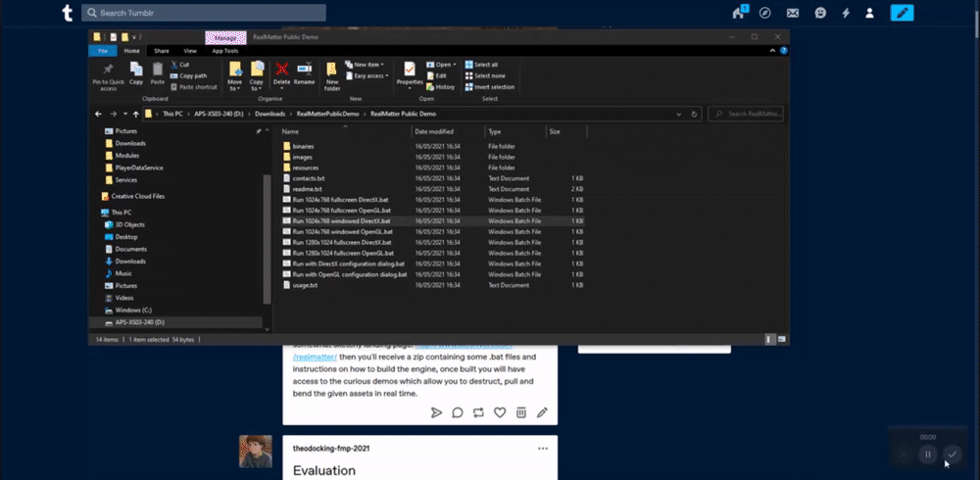980x480 pixels.
Task: Click Copy path in the ribbon
Action: pos(189,75)
